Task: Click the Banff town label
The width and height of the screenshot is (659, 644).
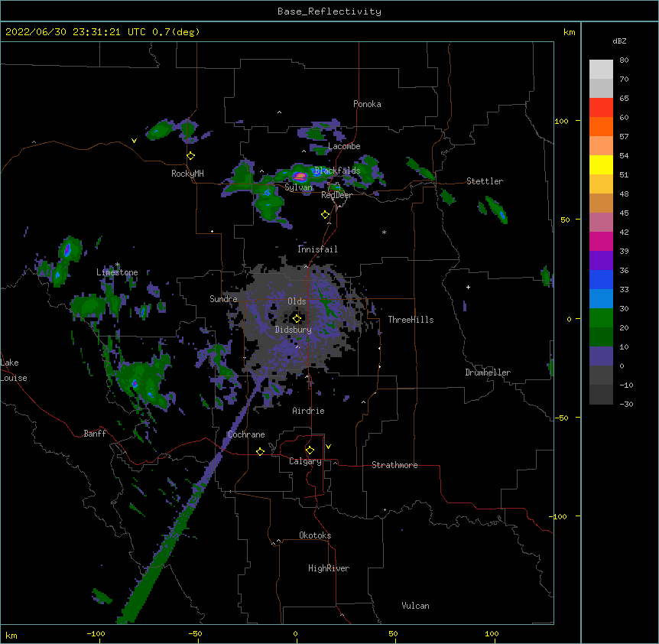Action: tap(95, 434)
